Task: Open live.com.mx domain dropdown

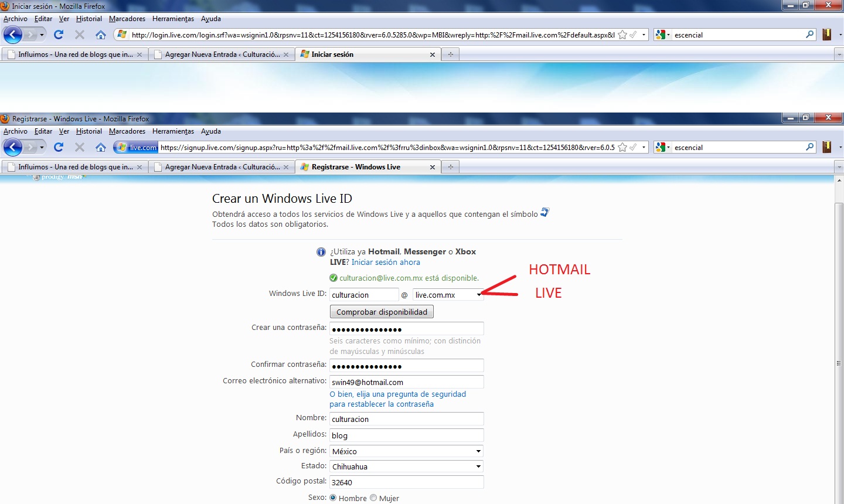Action: point(448,295)
